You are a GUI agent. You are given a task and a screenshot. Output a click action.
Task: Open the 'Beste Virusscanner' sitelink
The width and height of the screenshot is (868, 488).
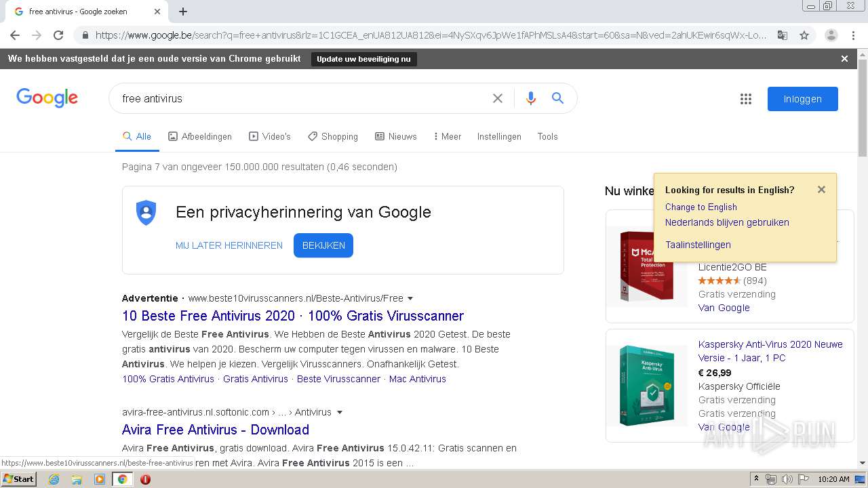click(x=338, y=379)
